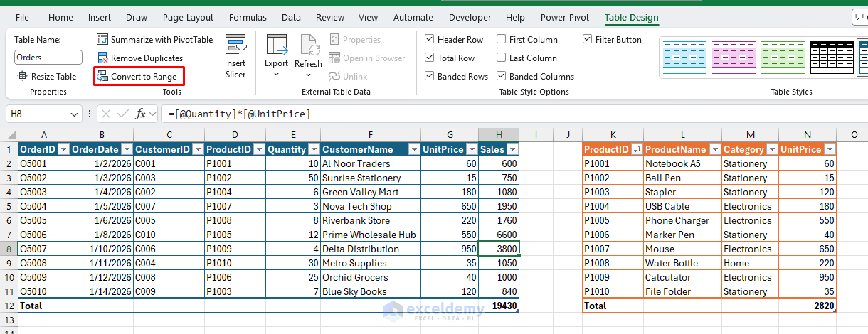868x334 pixels.
Task: Toggle the Header Row checkbox
Action: tap(430, 40)
